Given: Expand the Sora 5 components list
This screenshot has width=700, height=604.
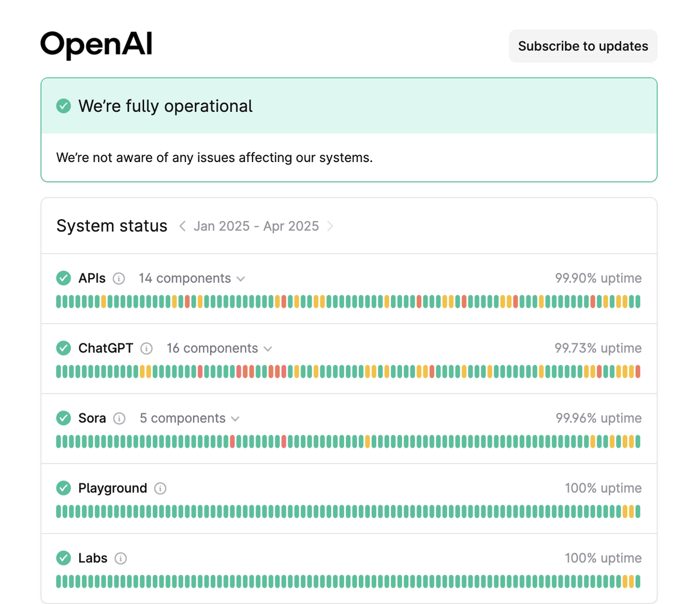Looking at the screenshot, I should [190, 419].
